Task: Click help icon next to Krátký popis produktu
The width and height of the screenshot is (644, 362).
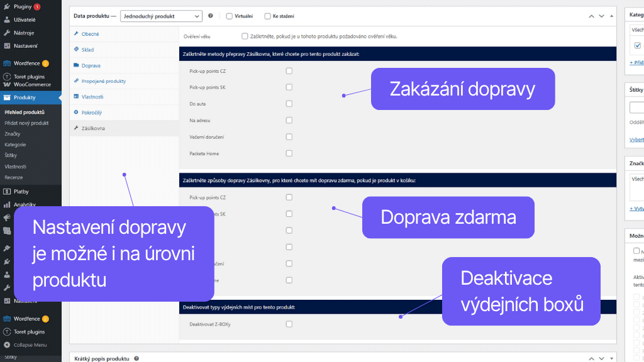Action: tap(136, 358)
